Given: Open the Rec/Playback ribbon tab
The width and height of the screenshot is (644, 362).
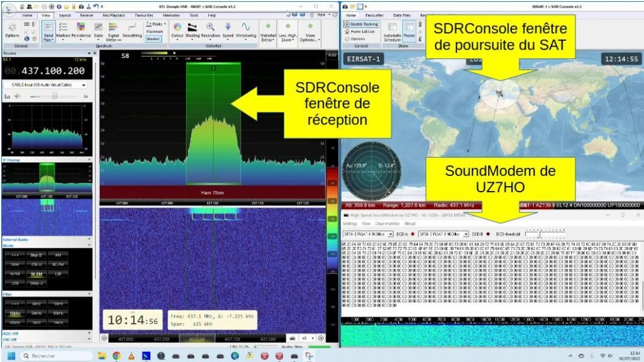Looking at the screenshot, I should (x=114, y=15).
